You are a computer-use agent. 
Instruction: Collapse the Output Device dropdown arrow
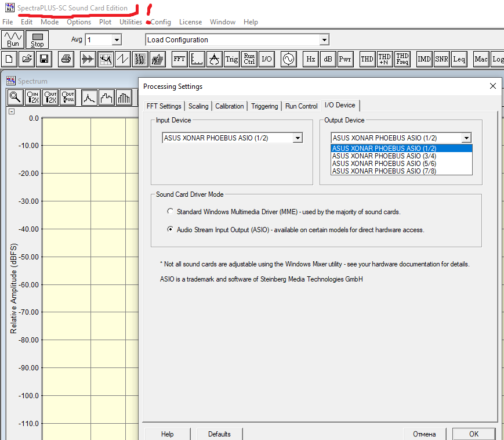[x=466, y=138]
